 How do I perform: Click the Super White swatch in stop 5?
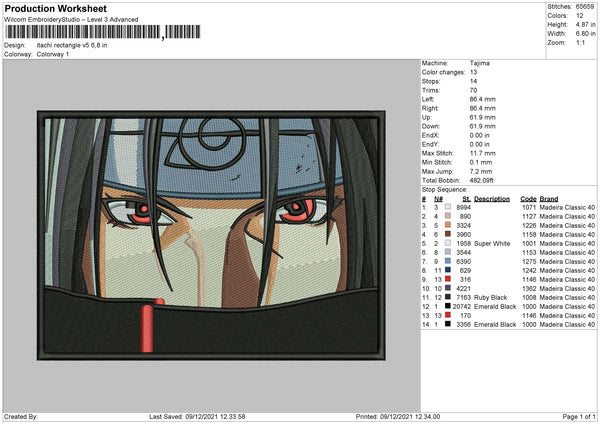448,243
